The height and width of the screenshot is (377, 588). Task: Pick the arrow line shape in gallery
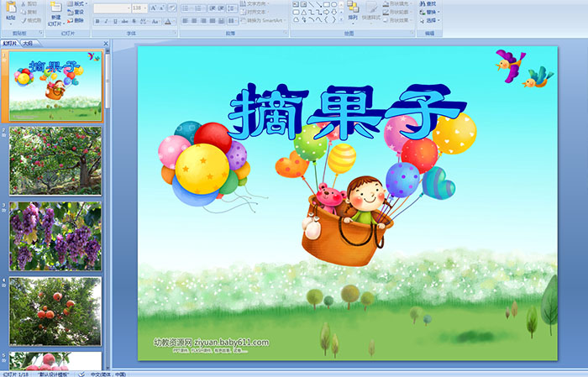pyautogui.click(x=318, y=4)
